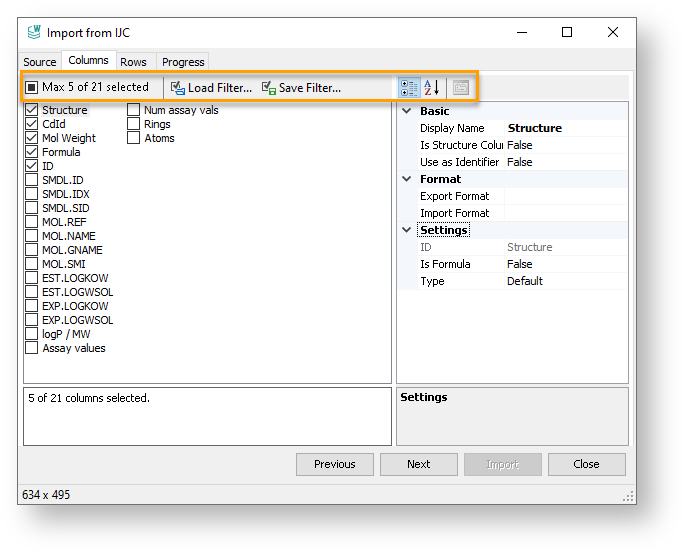
Task: Grab the window resize grip corner
Action: (x=629, y=497)
